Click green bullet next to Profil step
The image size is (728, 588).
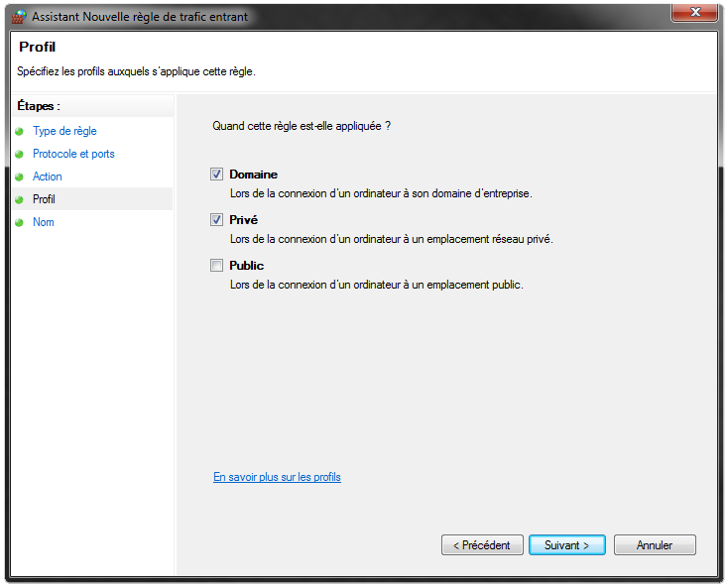point(19,199)
